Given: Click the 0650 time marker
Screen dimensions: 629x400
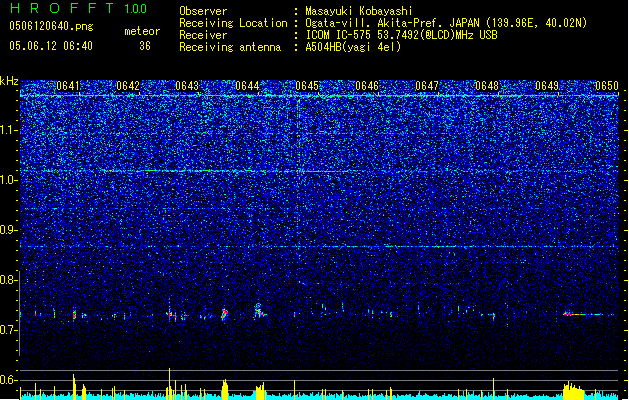Looking at the screenshot, I should click(607, 86).
